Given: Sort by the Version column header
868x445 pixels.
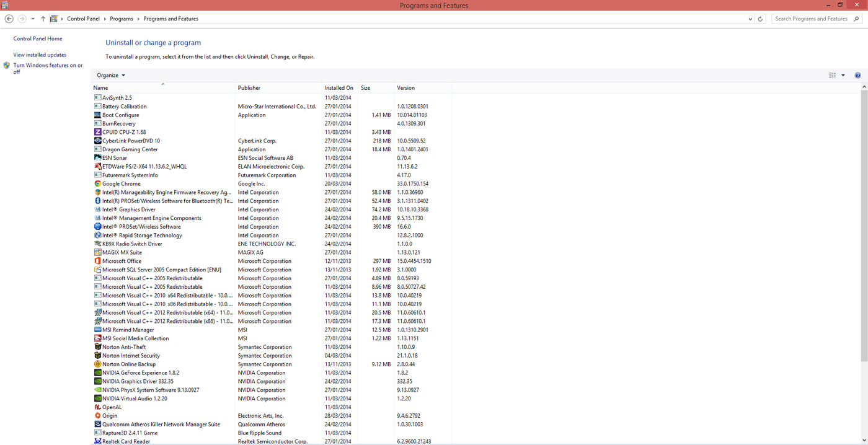Looking at the screenshot, I should click(x=423, y=88).
